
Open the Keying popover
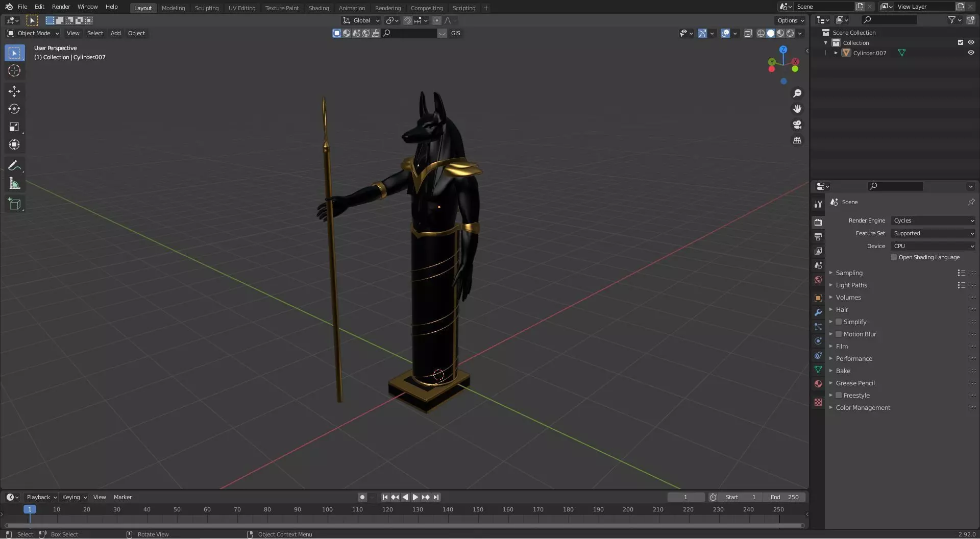[74, 498]
